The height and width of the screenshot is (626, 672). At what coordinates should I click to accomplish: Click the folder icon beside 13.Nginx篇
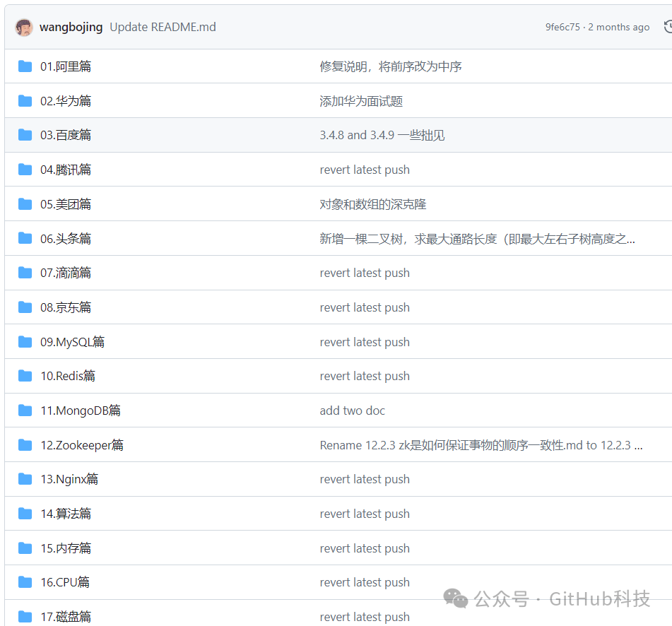[25, 478]
